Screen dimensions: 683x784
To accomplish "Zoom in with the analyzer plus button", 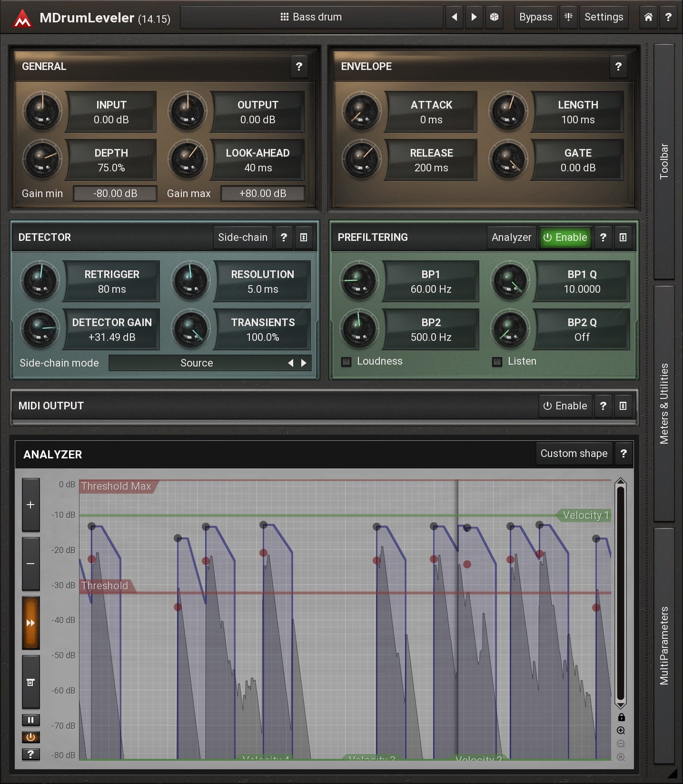I will pos(30,505).
